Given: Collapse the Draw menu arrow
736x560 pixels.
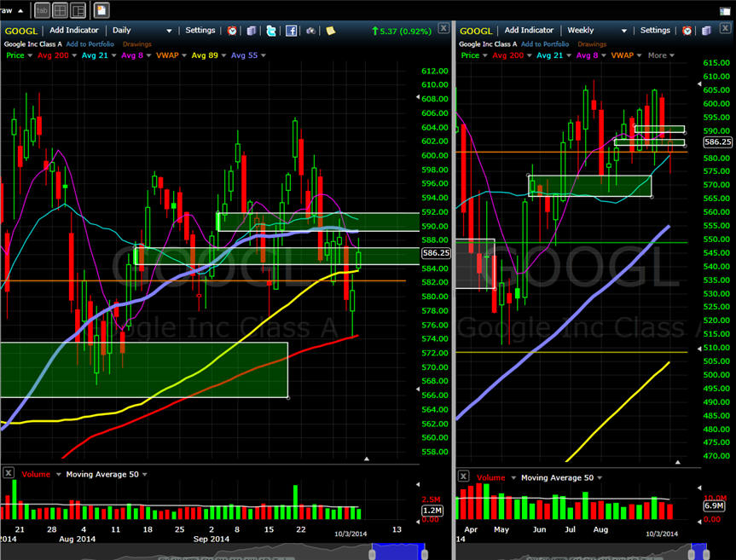Looking at the screenshot, I should [20, 10].
